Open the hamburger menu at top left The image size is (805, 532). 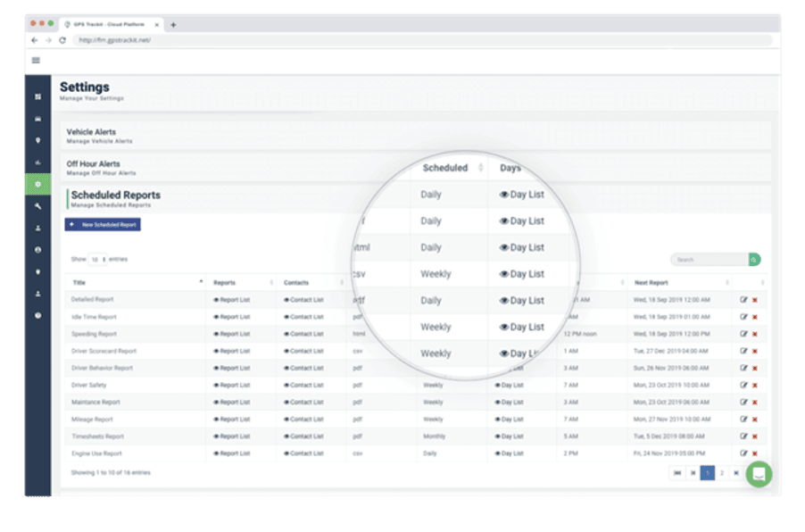35,60
